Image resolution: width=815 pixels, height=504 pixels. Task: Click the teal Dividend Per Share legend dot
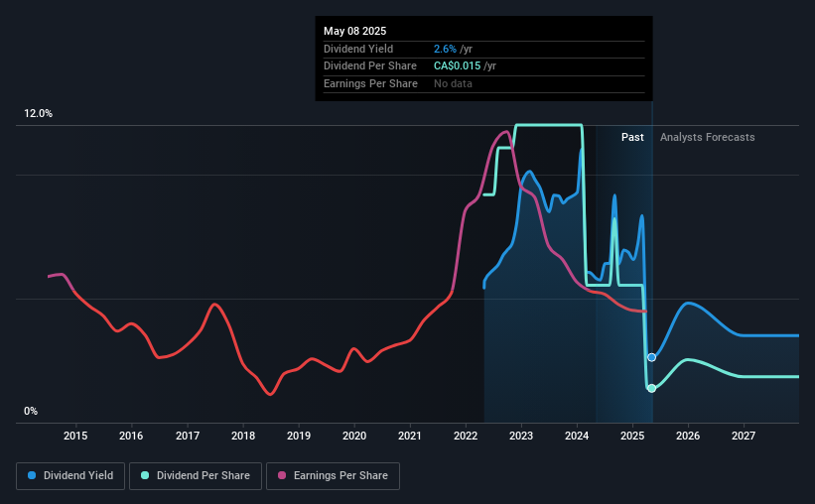(x=145, y=475)
